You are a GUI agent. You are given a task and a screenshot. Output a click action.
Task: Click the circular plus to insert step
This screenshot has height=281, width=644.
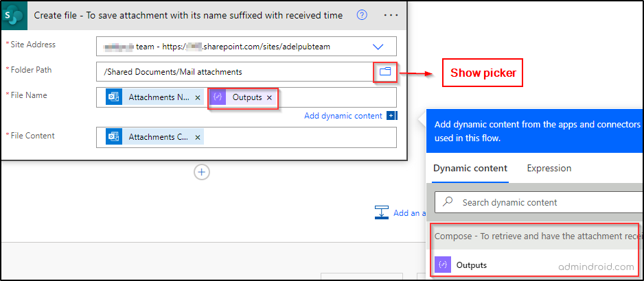pos(202,172)
